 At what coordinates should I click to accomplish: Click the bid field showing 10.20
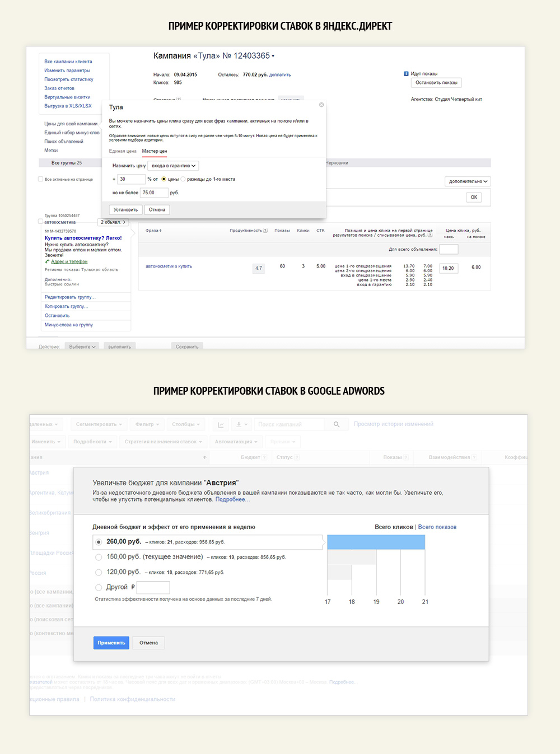449,268
